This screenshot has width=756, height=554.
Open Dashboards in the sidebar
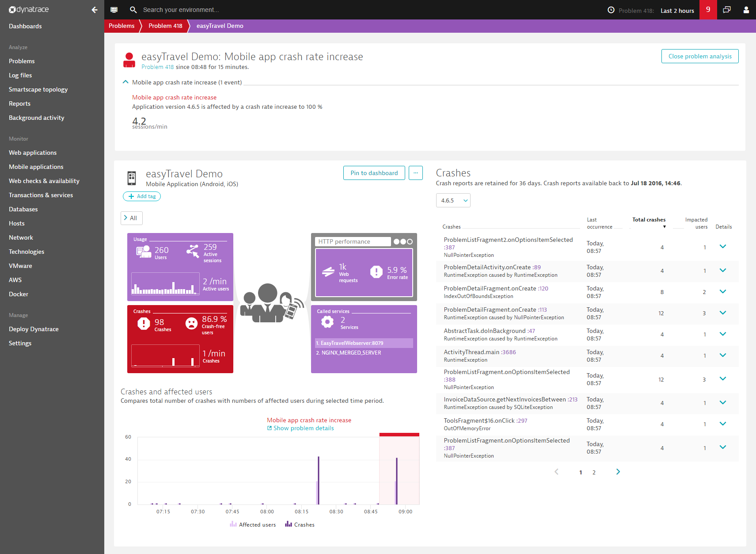25,26
